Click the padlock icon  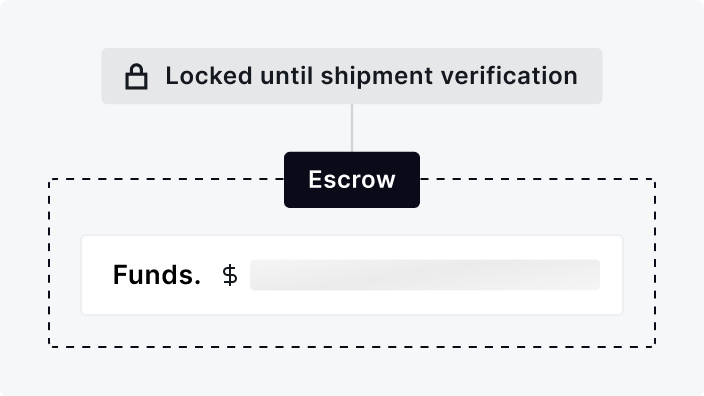(136, 76)
